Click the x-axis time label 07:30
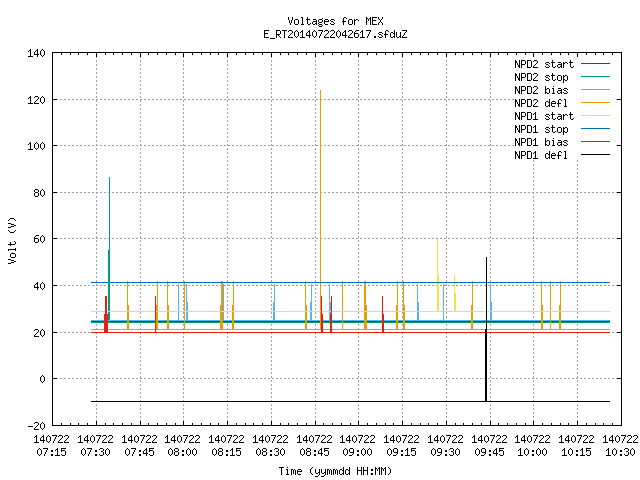This screenshot has width=640, height=480. pyautogui.click(x=96, y=453)
